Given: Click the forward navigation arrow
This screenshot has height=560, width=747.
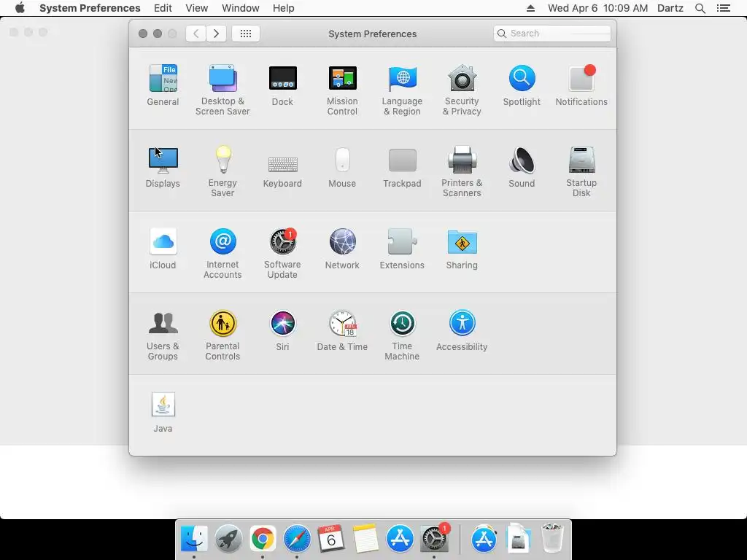Looking at the screenshot, I should point(216,34).
